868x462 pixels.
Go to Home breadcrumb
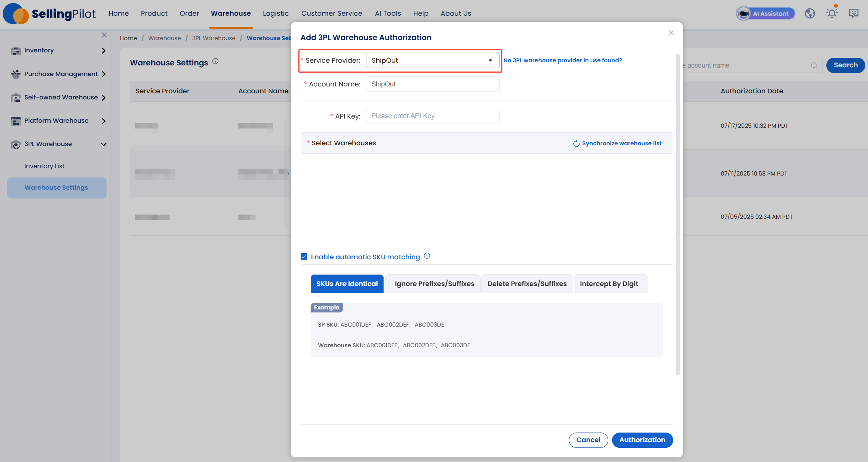[x=128, y=38]
